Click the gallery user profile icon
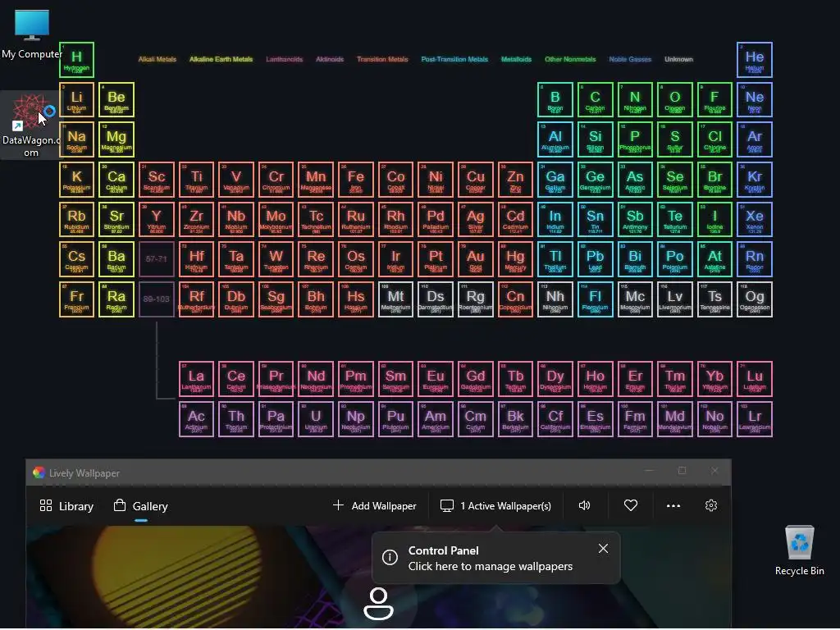The width and height of the screenshot is (840, 630). (379, 604)
